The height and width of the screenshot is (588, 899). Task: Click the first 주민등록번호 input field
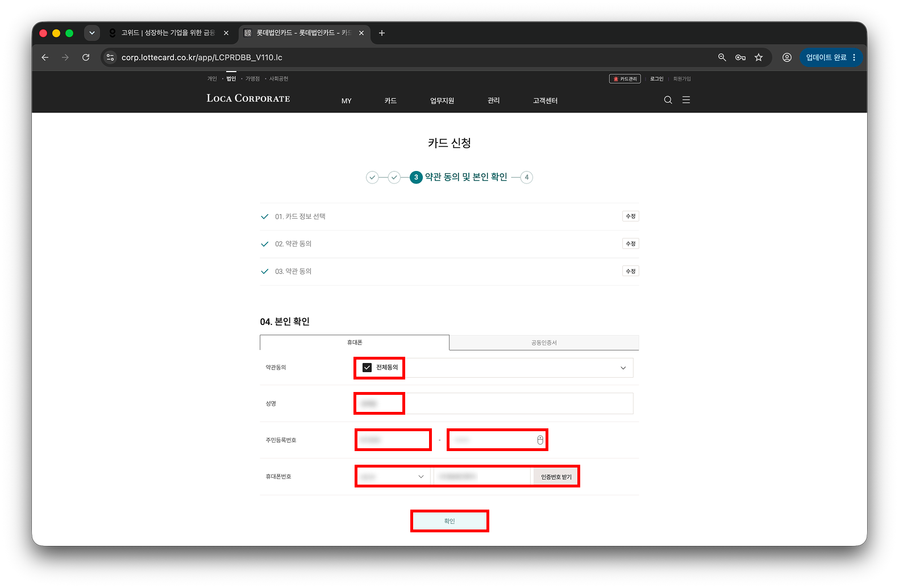tap(393, 440)
